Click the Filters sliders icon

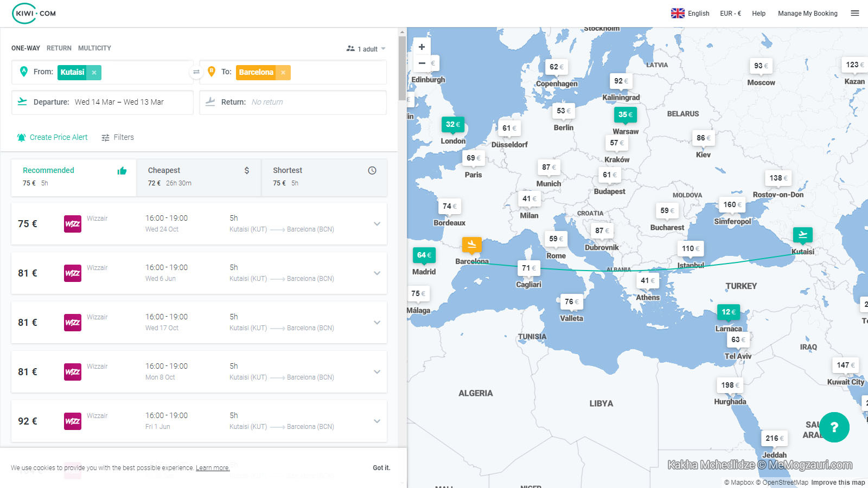[106, 137]
